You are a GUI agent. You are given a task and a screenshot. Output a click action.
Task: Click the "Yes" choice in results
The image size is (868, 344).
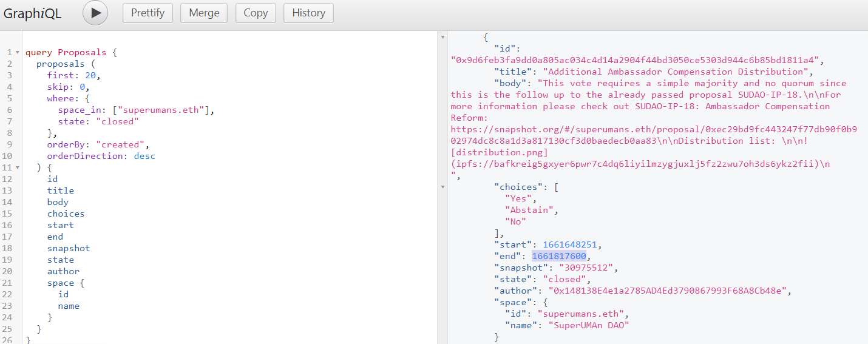click(x=519, y=198)
